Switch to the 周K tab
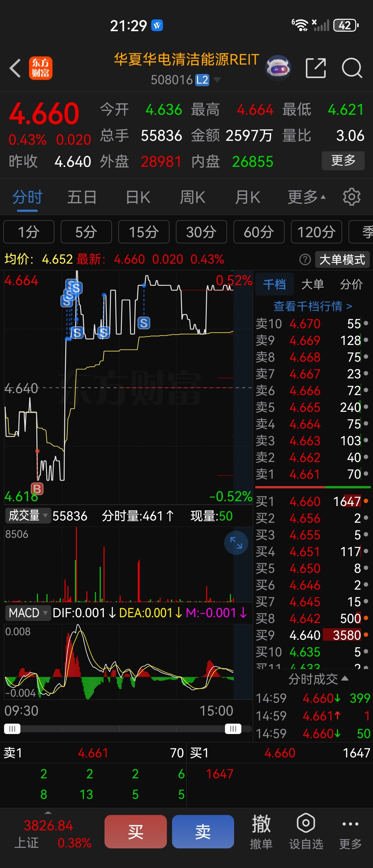Screen dimensions: 373x868 (192, 197)
